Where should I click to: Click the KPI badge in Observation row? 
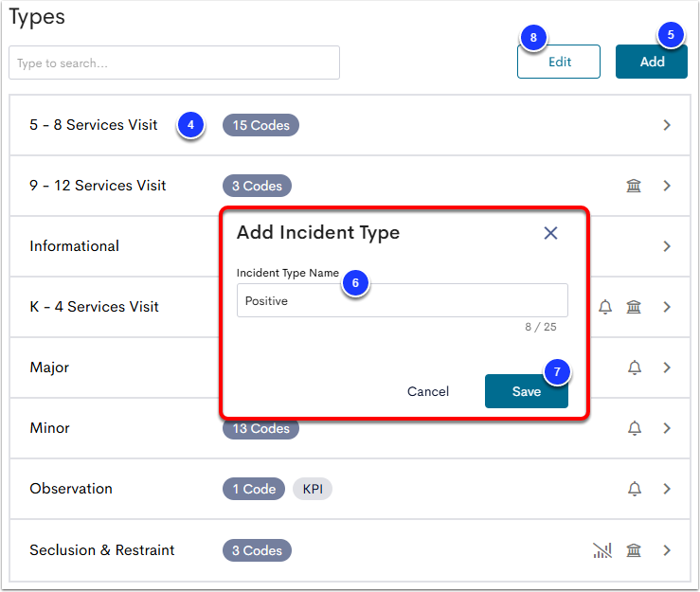point(313,489)
